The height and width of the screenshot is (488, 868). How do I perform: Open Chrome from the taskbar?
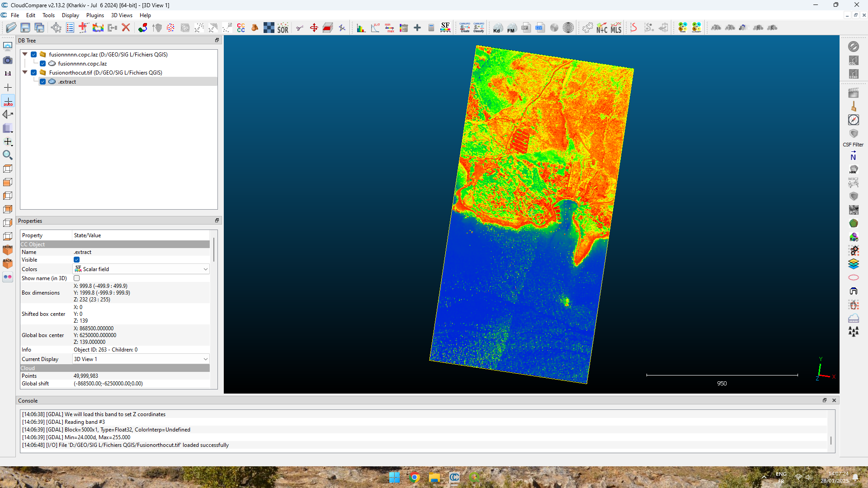(x=415, y=478)
